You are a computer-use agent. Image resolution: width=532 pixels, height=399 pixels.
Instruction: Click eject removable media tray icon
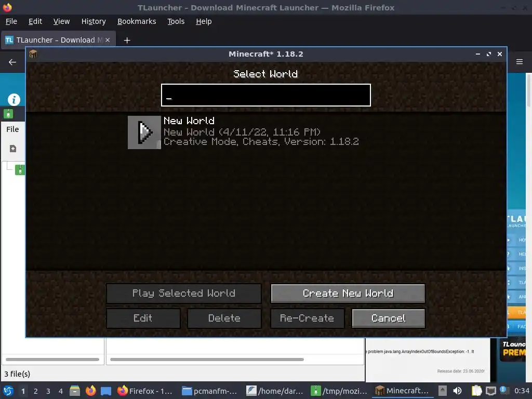pos(443,391)
